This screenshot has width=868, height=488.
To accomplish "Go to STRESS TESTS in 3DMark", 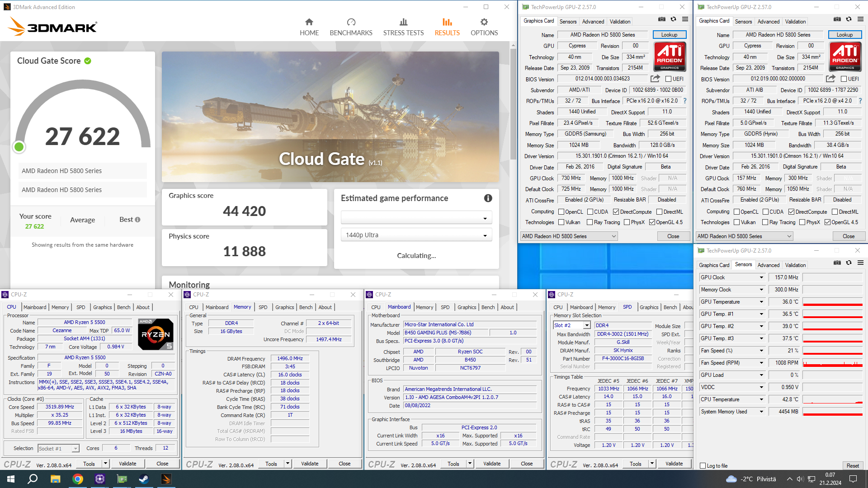I will 403,27.
